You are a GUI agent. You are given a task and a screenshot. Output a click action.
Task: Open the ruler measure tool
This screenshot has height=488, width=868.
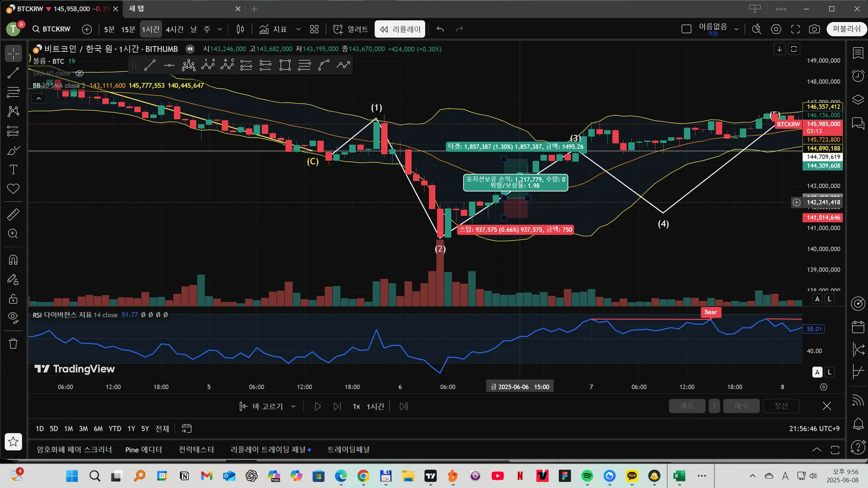click(13, 214)
